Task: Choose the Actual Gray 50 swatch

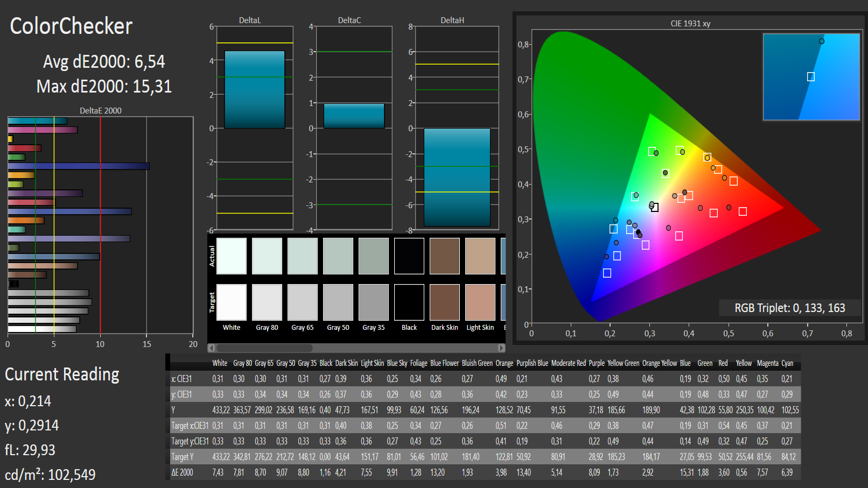Action: 338,256
